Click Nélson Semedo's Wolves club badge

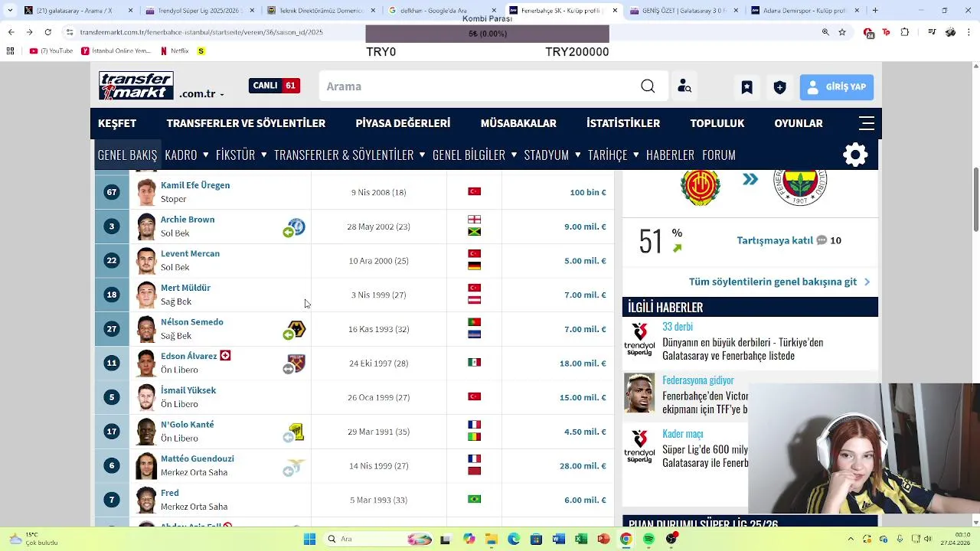296,329
